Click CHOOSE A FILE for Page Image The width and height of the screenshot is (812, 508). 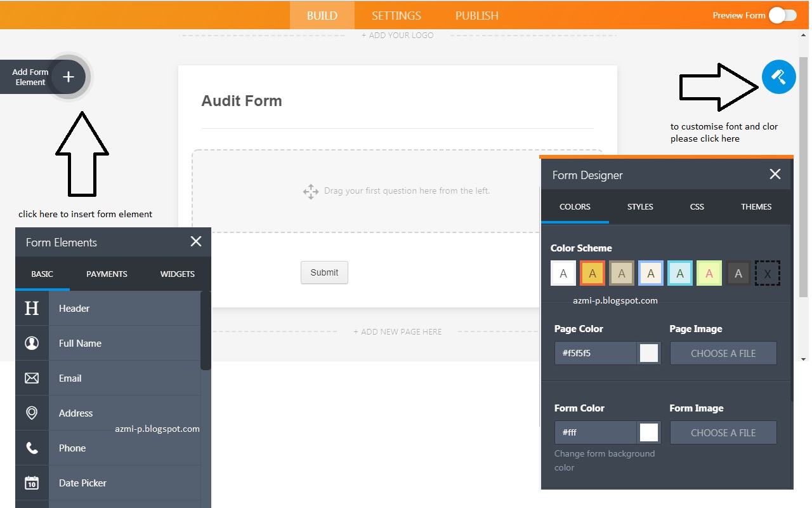(723, 354)
